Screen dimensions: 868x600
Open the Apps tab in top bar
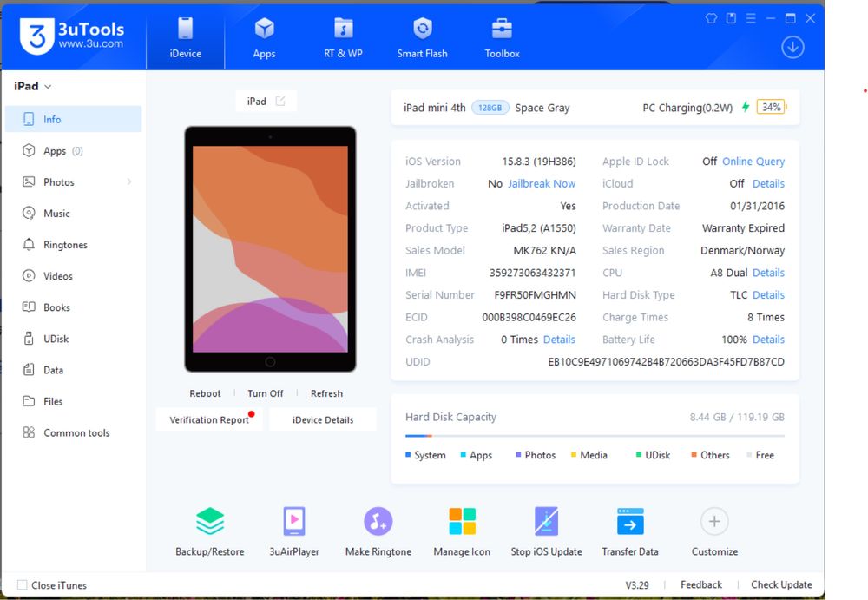click(x=264, y=37)
